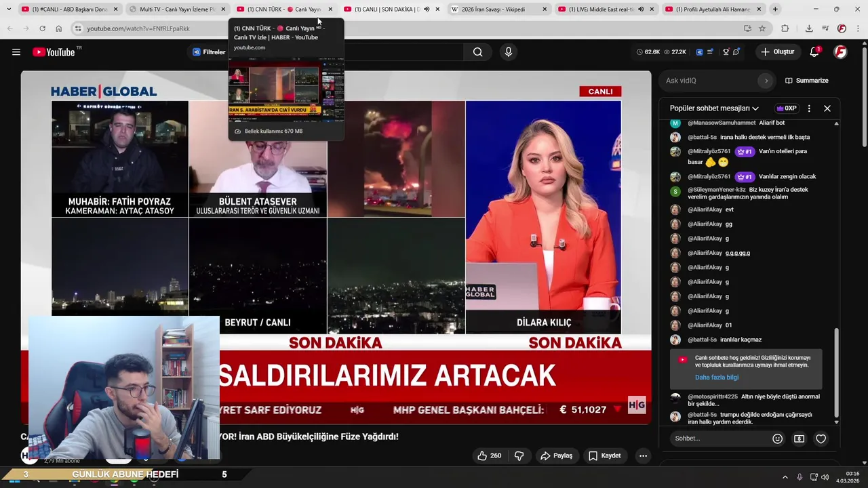
Task: Go to browser home page icon
Action: pyautogui.click(x=58, y=28)
